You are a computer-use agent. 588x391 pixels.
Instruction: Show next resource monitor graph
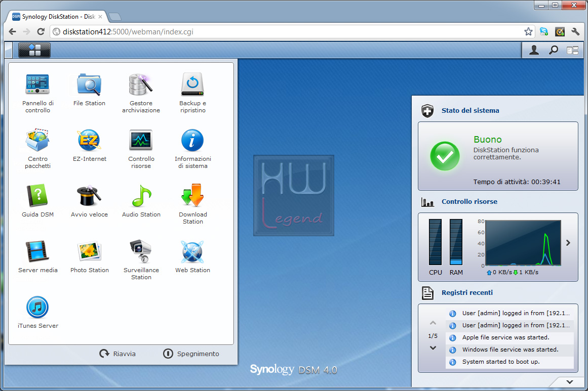(x=568, y=243)
